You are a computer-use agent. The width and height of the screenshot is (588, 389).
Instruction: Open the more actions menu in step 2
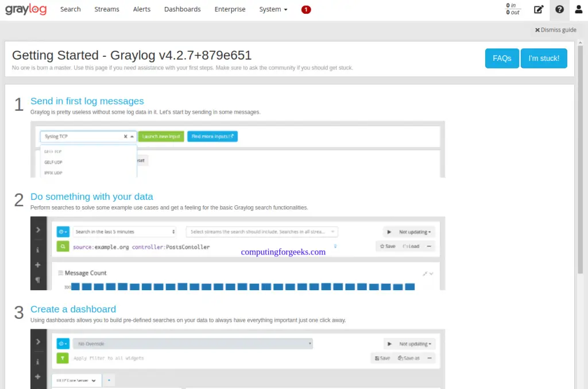[429, 247]
